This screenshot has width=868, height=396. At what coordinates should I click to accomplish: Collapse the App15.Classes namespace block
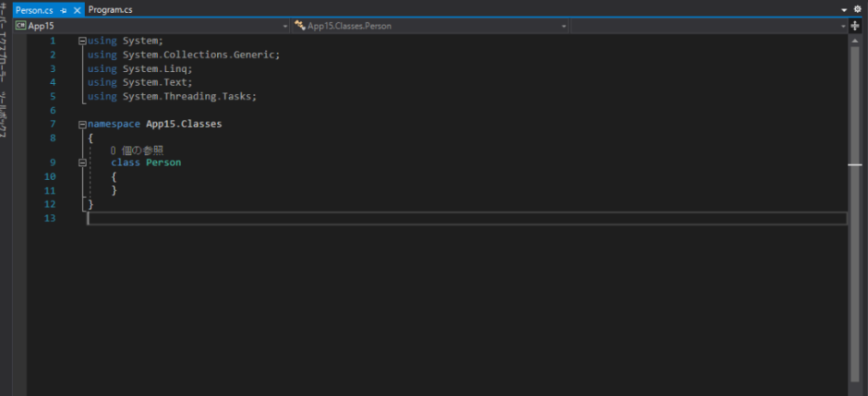pyautogui.click(x=83, y=124)
